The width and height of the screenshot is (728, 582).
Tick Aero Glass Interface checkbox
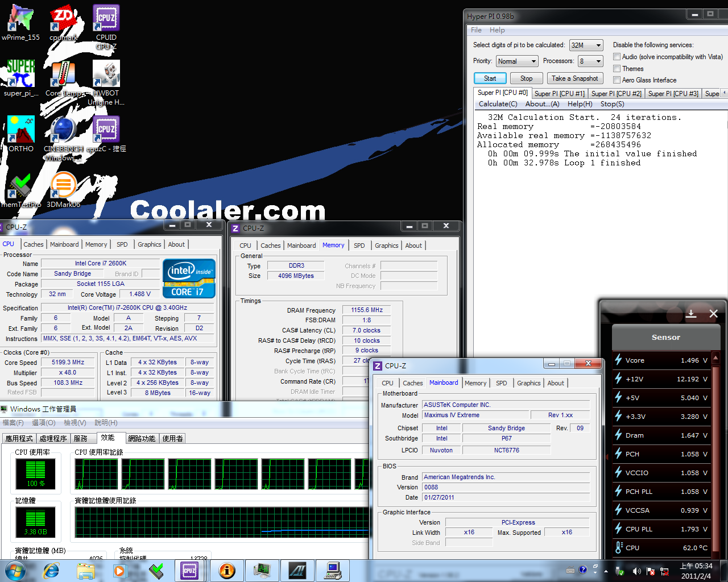[x=617, y=80]
